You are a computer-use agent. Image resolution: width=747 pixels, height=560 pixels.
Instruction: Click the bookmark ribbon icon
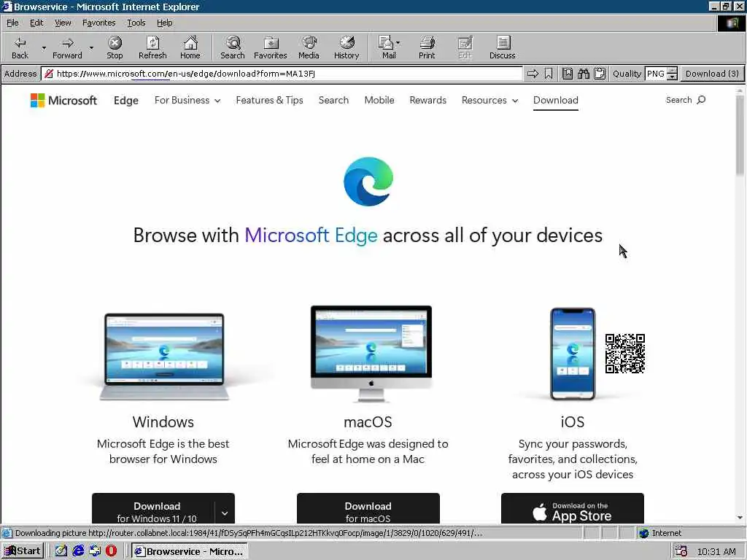tap(549, 74)
